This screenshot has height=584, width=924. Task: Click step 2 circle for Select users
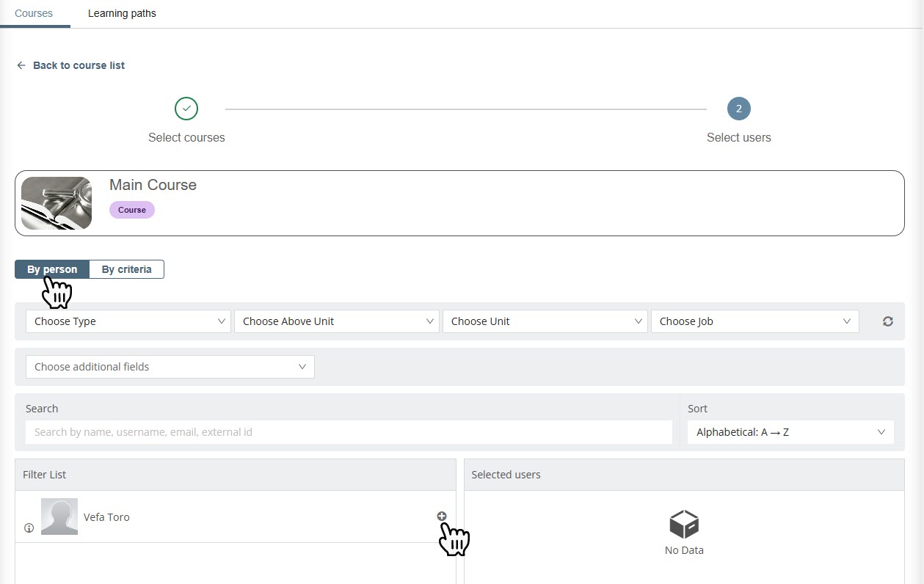[x=738, y=109]
